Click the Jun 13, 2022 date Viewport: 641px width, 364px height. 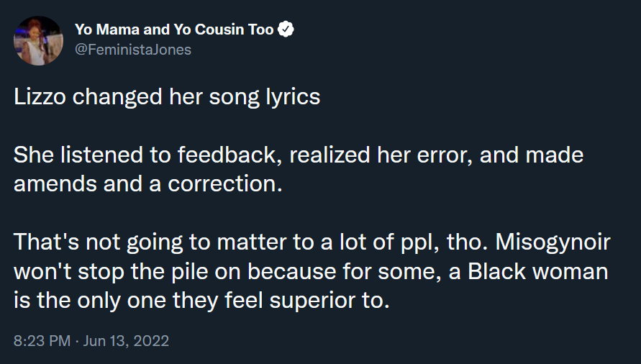coord(126,341)
